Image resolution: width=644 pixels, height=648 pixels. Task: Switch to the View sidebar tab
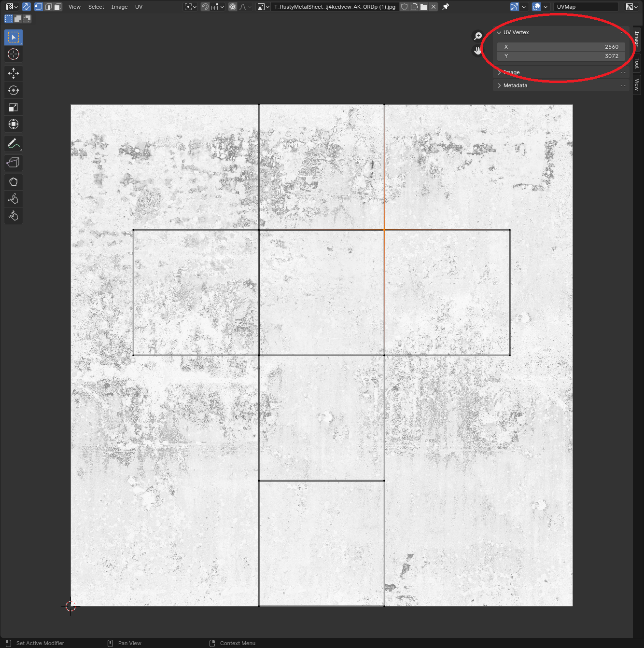(637, 84)
